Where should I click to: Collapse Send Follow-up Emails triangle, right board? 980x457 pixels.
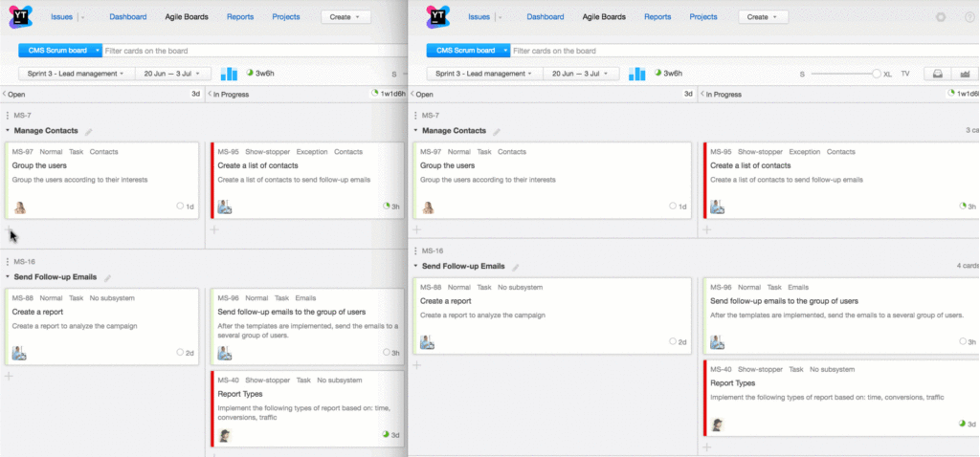click(x=415, y=267)
